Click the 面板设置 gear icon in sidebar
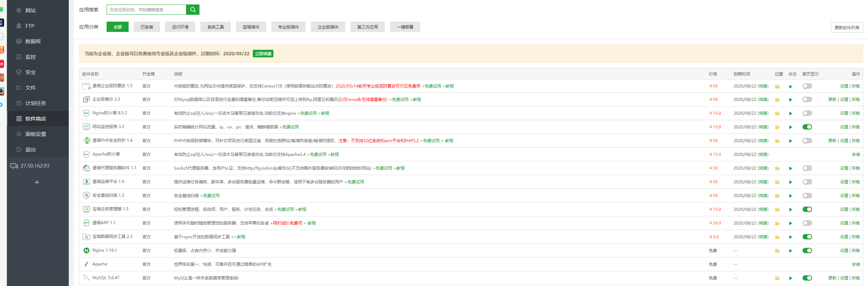The image size is (868, 286). coord(19,134)
